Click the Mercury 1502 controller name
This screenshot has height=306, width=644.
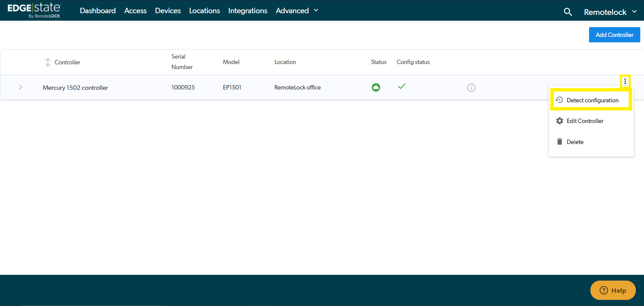click(75, 88)
